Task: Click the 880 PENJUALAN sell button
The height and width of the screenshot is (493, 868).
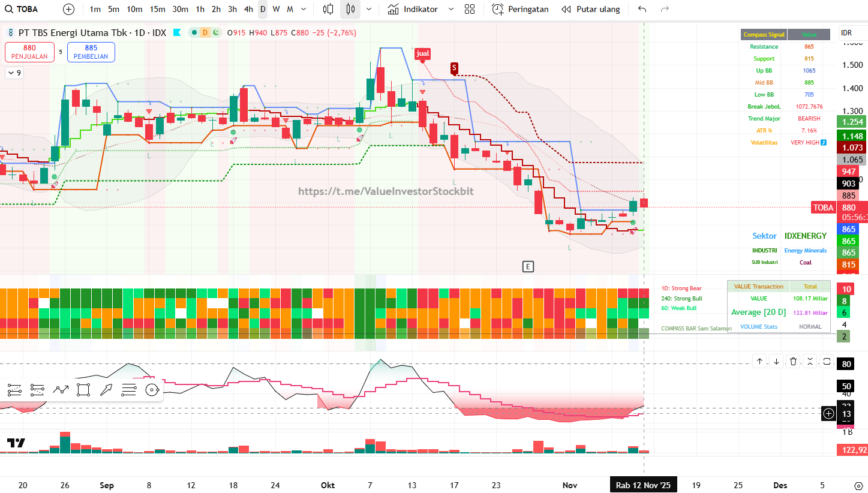Action: pyautogui.click(x=30, y=52)
